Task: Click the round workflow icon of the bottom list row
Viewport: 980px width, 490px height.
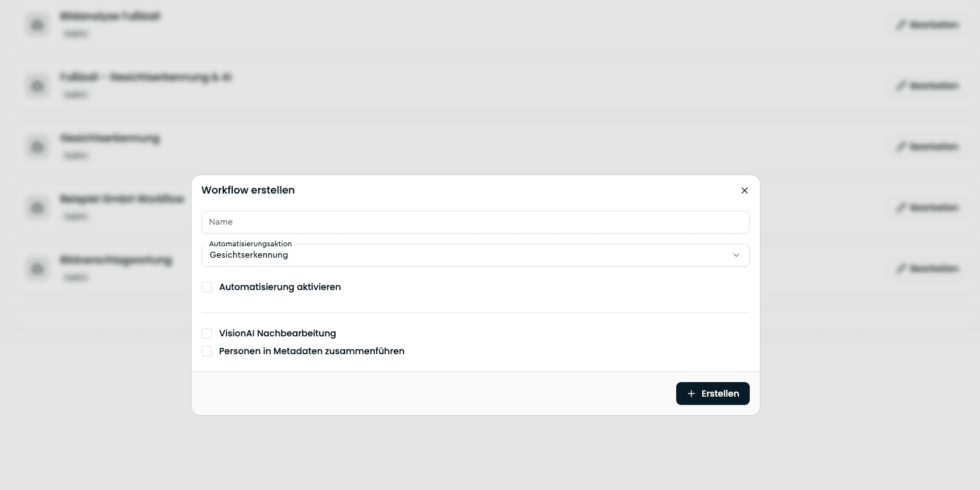Action: [37, 268]
